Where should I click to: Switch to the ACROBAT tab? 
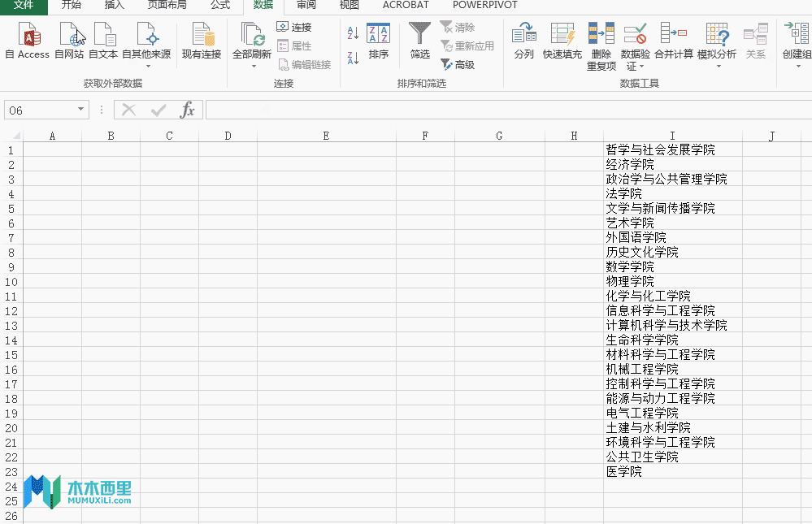406,5
